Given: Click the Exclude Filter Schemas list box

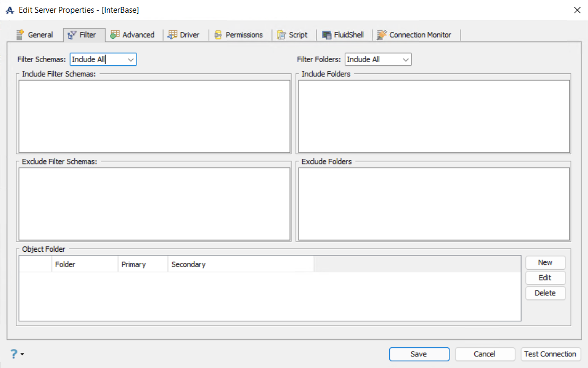Looking at the screenshot, I should click(155, 204).
